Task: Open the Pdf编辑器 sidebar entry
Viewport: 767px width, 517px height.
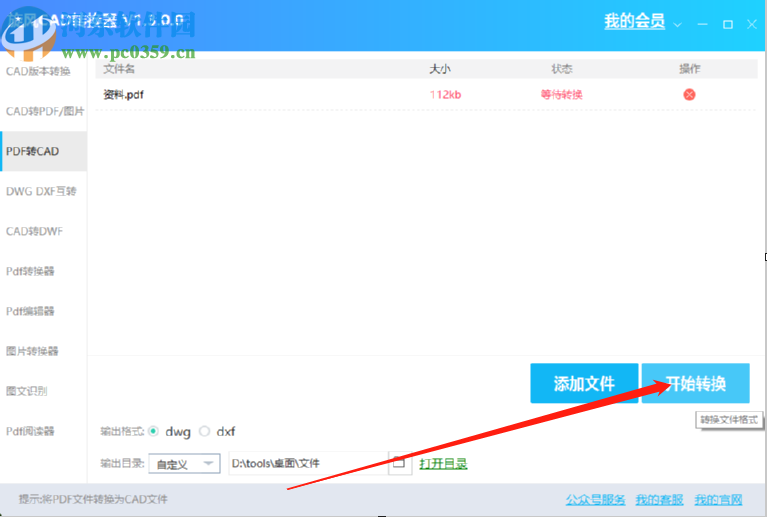Action: pos(30,311)
